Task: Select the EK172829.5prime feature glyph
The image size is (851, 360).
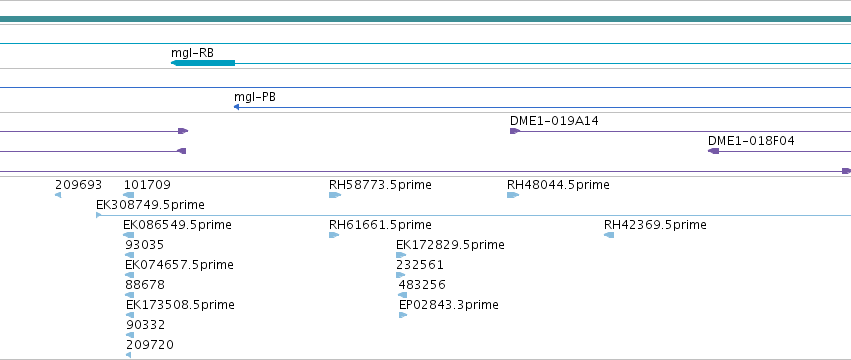Action: [x=401, y=255]
